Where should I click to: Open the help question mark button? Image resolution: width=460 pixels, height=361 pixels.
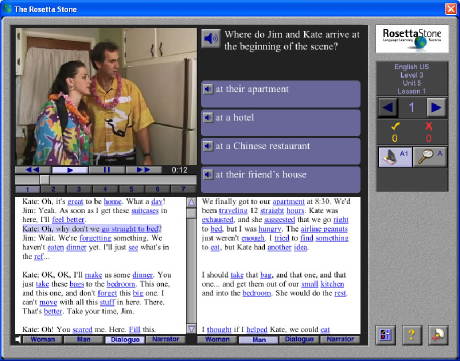[412, 335]
